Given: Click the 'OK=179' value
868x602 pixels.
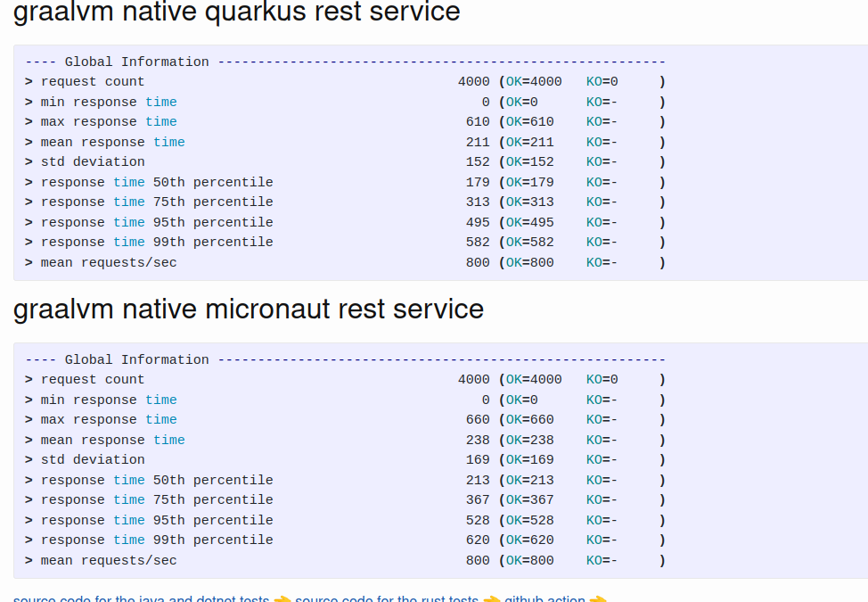Looking at the screenshot, I should click(529, 182).
